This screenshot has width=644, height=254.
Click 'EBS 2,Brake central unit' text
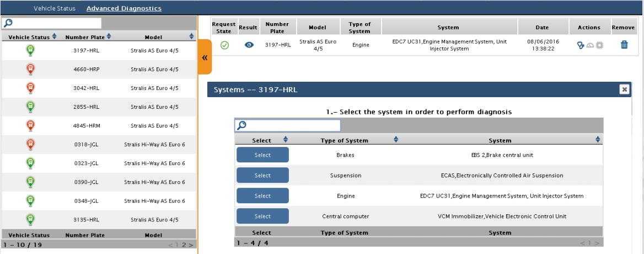[x=502, y=155]
